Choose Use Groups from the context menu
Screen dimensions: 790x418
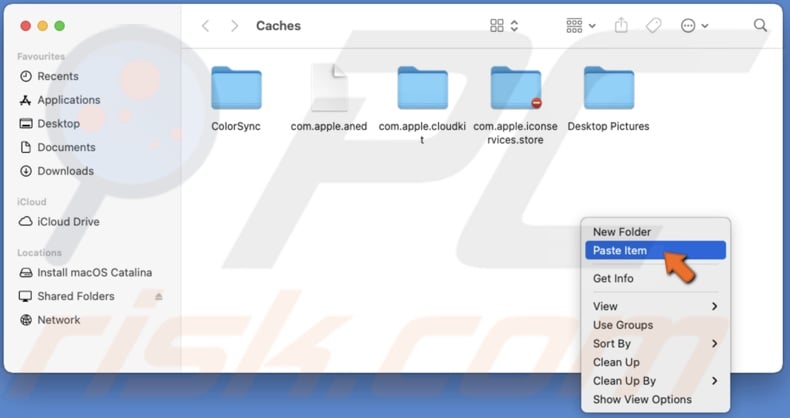click(x=655, y=325)
